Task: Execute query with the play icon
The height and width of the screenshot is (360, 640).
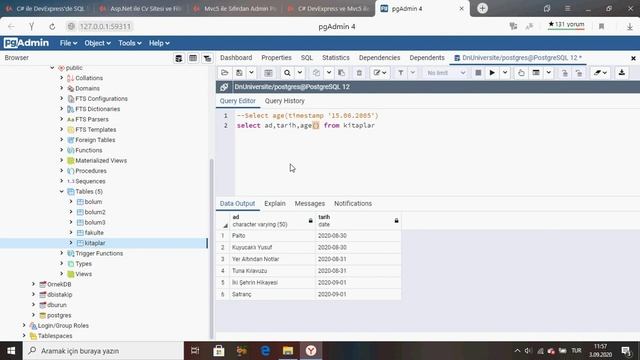Action: (x=492, y=73)
